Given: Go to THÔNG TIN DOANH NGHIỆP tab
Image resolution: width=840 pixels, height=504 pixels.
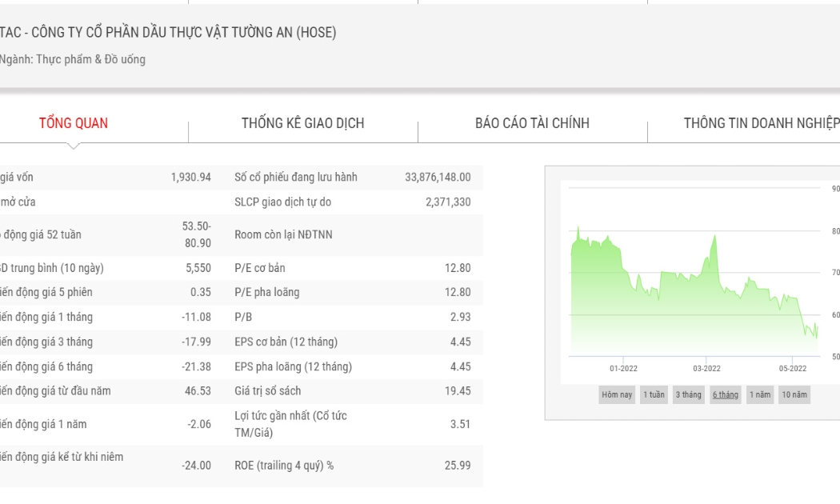Looking at the screenshot, I should coord(762,123).
